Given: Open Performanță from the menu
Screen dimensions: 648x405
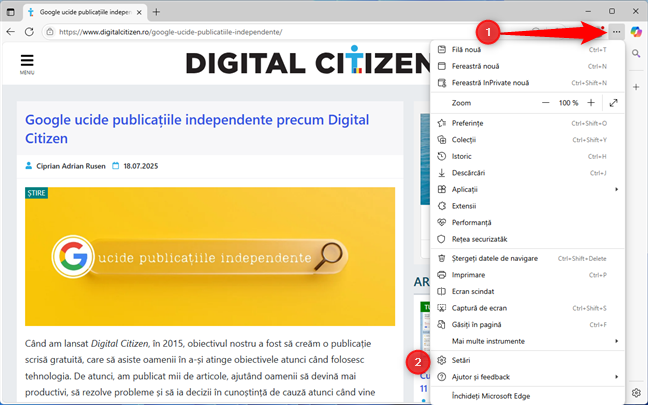Looking at the screenshot, I should pyautogui.click(x=527, y=222).
